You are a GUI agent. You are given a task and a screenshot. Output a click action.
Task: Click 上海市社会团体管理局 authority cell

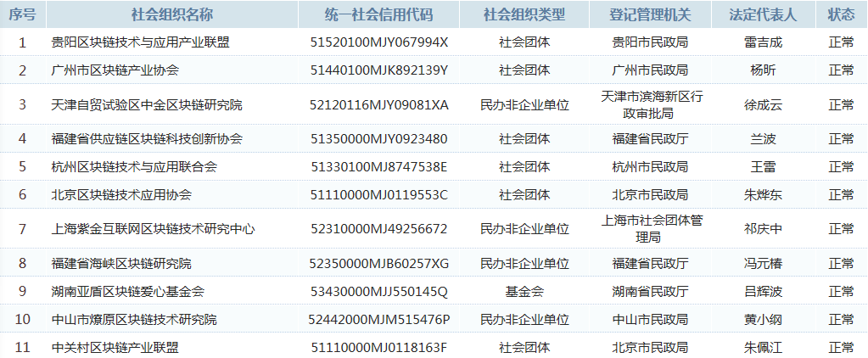(652, 228)
